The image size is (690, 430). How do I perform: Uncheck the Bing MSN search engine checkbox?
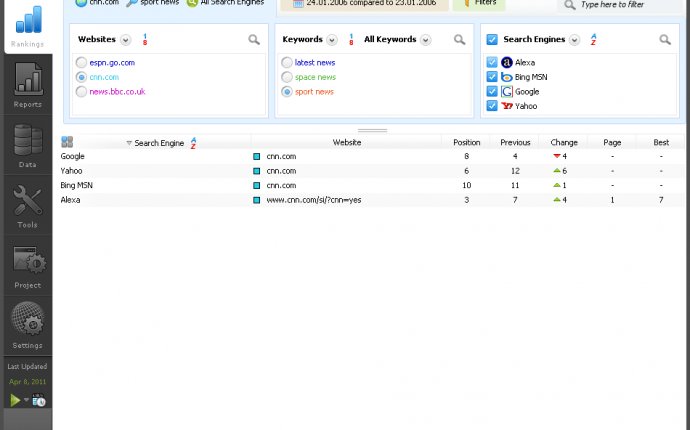[492, 77]
